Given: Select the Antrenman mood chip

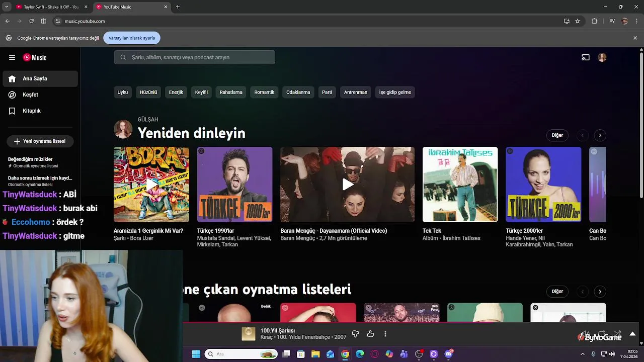Looking at the screenshot, I should click(356, 93).
